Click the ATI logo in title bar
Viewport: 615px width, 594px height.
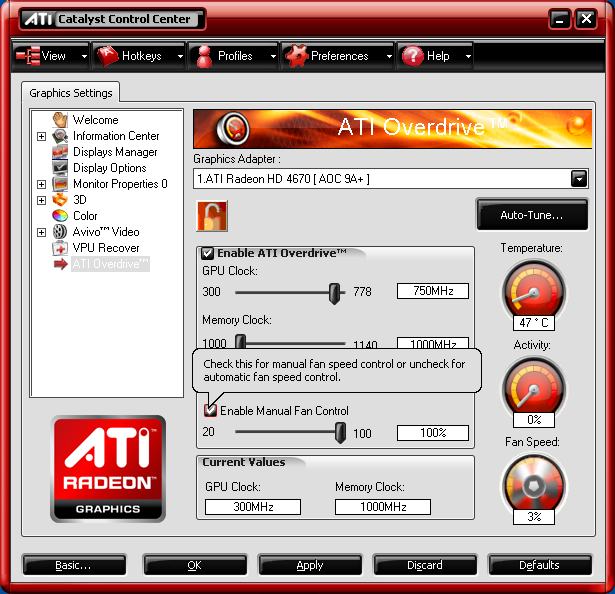click(38, 18)
